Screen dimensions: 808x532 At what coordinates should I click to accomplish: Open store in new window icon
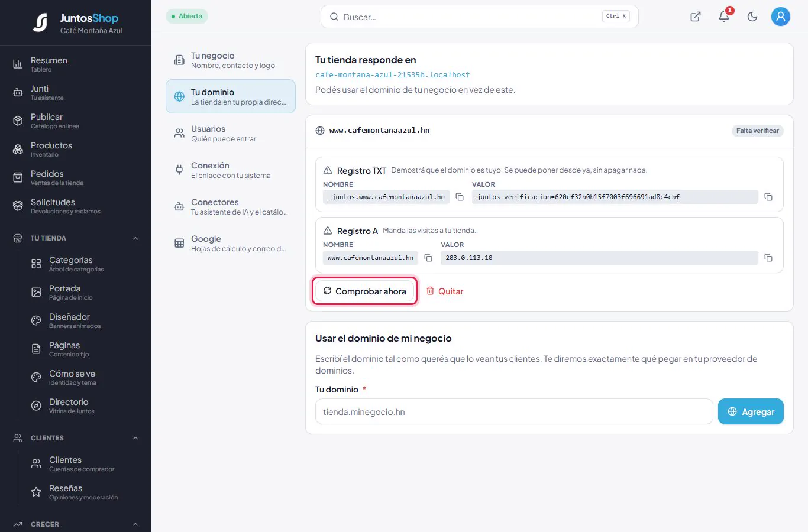point(696,17)
